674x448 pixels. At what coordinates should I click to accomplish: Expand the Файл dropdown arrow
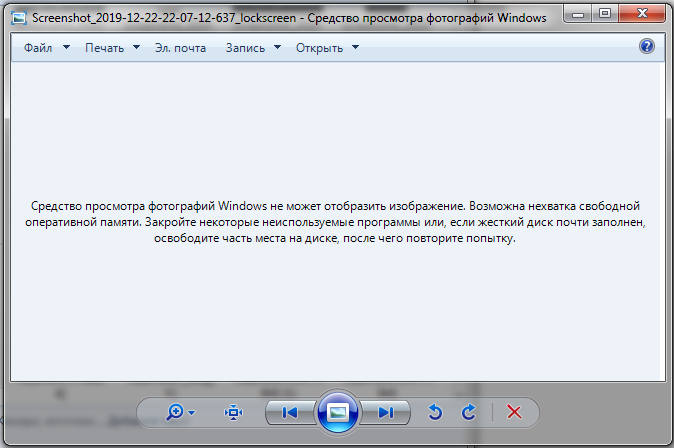pos(66,47)
